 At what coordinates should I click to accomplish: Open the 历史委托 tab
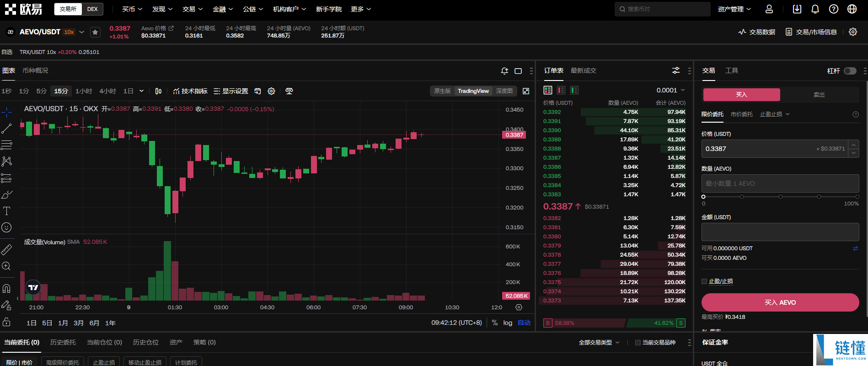click(x=63, y=342)
